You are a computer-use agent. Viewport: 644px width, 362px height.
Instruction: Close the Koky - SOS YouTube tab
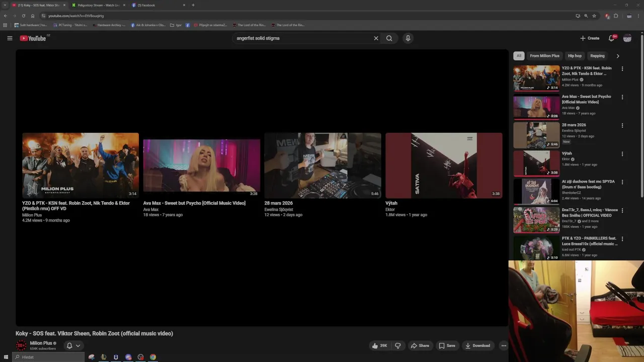64,5
